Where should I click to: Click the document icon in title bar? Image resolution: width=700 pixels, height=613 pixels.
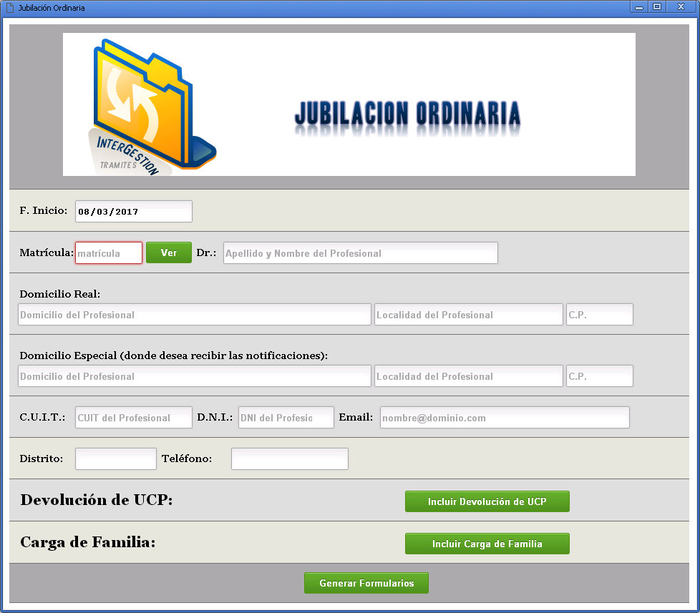click(x=10, y=8)
